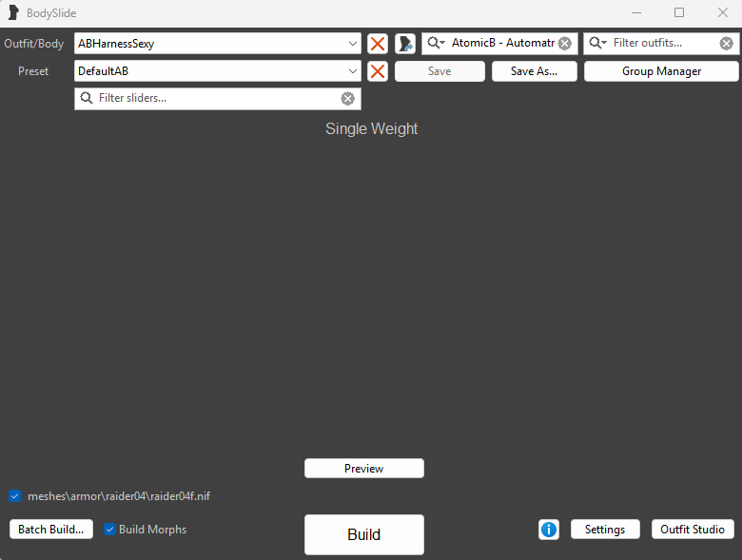Click the Filter sliders magnifier icon
Image resolution: width=742 pixels, height=560 pixels.
tap(87, 98)
